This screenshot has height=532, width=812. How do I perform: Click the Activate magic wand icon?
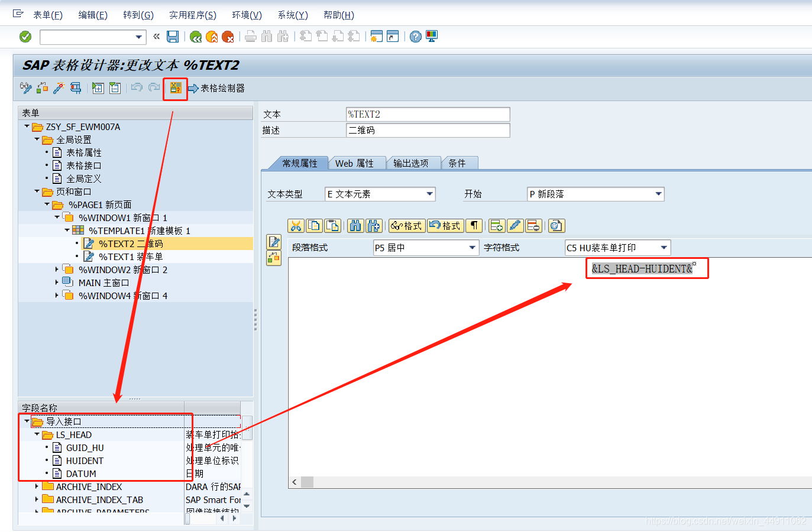click(59, 88)
